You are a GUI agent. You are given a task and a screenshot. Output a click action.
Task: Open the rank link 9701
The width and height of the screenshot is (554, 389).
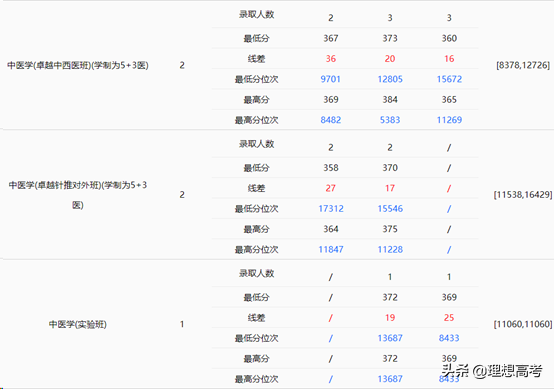point(331,79)
